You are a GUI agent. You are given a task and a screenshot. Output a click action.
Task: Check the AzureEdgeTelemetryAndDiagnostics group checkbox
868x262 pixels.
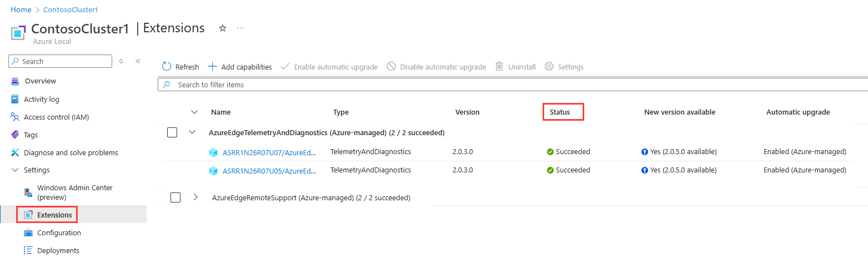(x=172, y=132)
